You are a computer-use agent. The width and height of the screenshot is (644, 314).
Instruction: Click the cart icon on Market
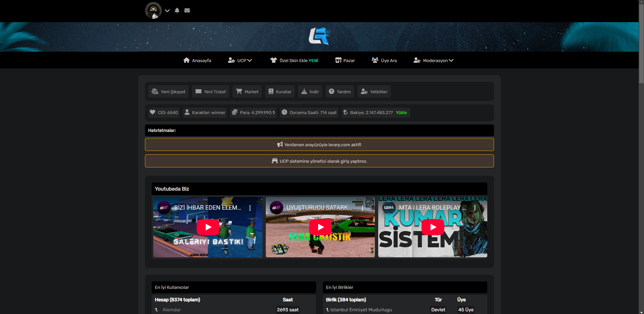[x=239, y=91]
